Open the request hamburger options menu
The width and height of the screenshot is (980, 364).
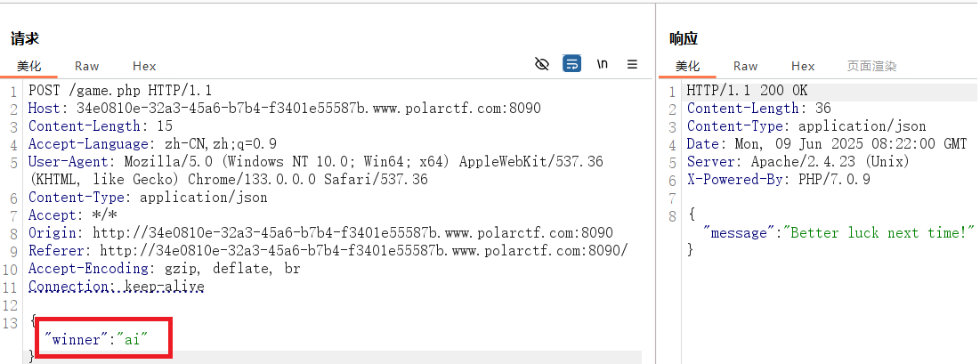[x=632, y=64]
